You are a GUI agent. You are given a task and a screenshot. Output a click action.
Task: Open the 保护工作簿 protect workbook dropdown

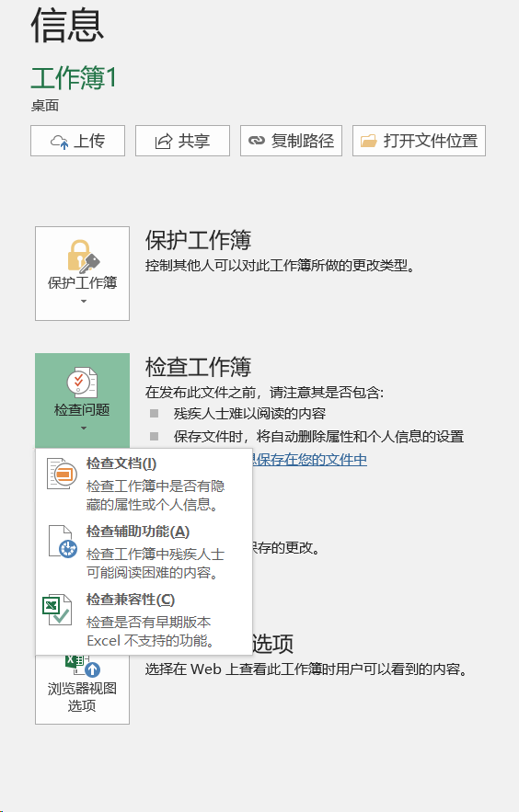[x=82, y=273]
